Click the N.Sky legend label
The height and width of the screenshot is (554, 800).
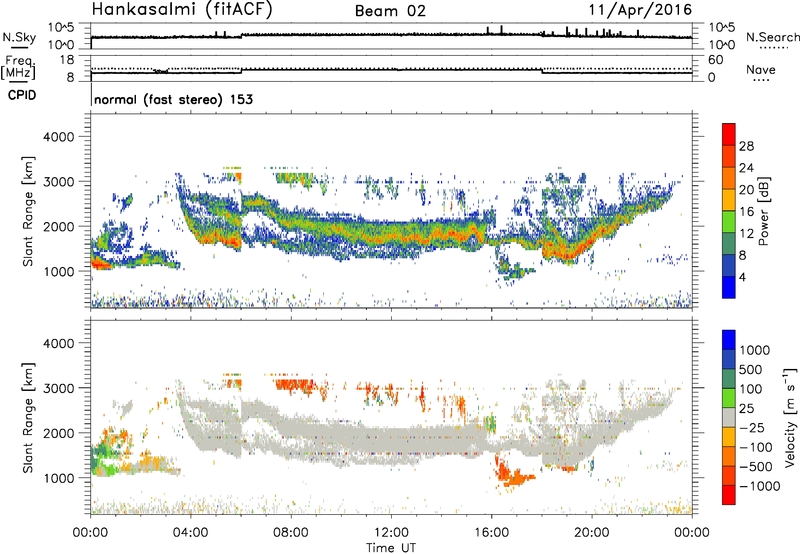(19, 37)
